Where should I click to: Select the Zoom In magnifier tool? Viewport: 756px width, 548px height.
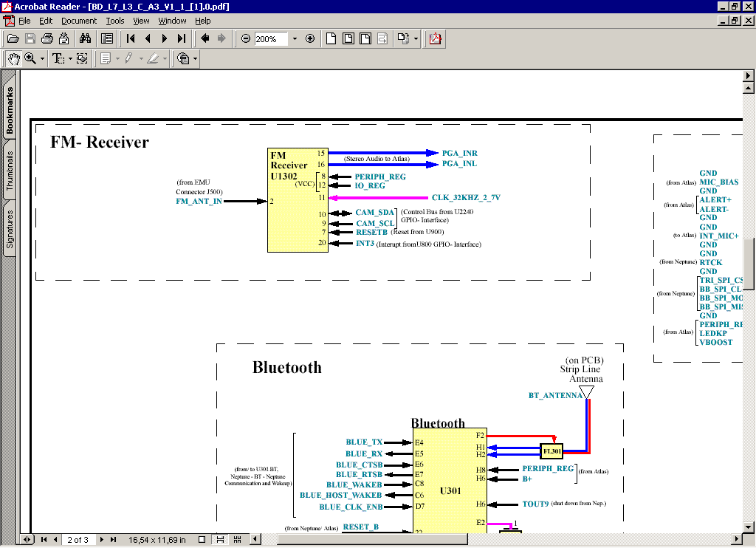[x=30, y=59]
